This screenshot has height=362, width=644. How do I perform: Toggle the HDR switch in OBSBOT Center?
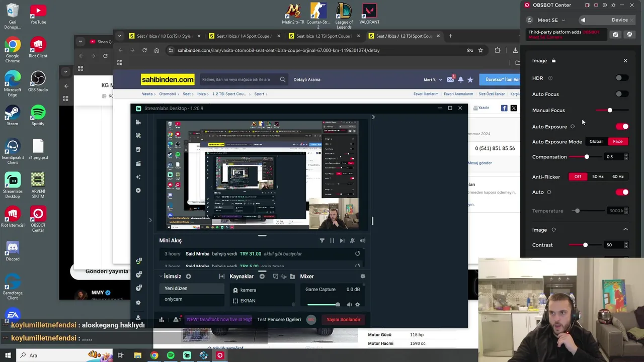coord(622,78)
